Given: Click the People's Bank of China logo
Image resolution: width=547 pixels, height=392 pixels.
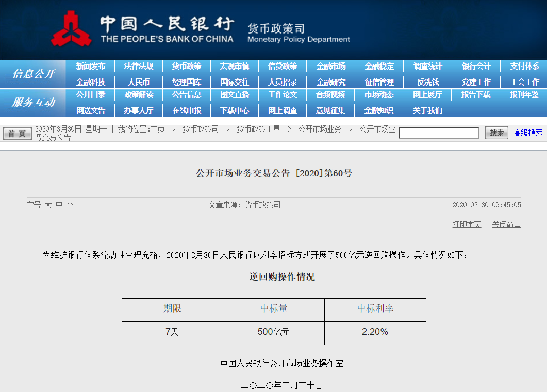Looking at the screenshot, I should click(71, 30).
